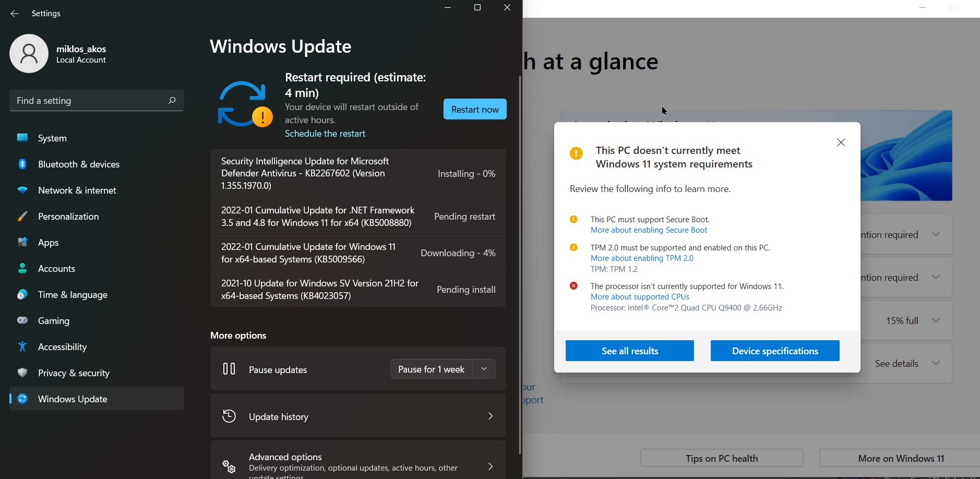Open Time & language settings
Image resolution: width=980 pixels, height=479 pixels.
97,294
